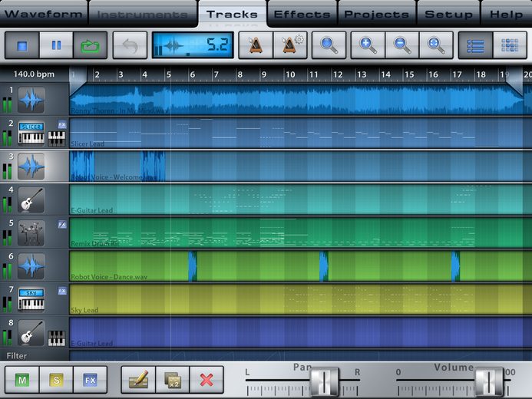This screenshot has height=399, width=532.
Task: Click the Sky Lead track label
Action: tap(84, 310)
